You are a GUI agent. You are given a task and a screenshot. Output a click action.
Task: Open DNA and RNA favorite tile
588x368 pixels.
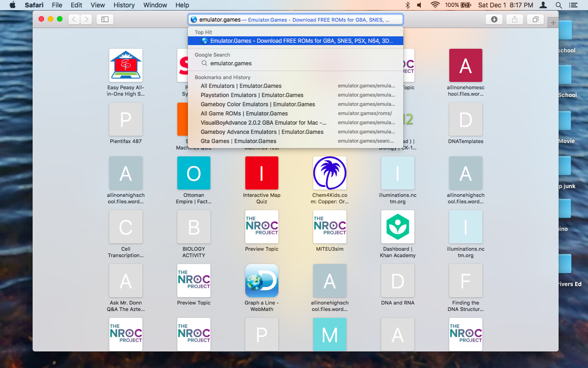click(x=398, y=281)
